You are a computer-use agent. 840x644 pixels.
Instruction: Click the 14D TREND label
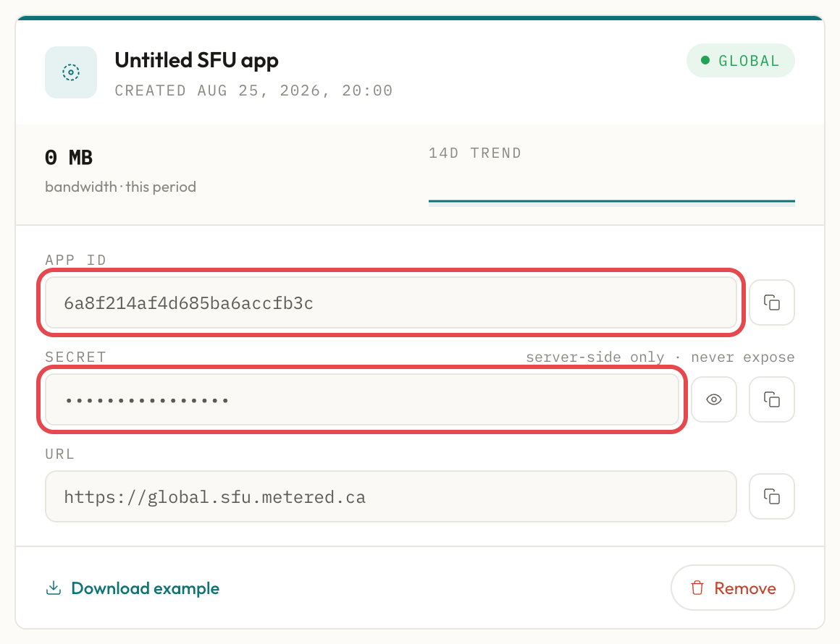tap(474, 153)
